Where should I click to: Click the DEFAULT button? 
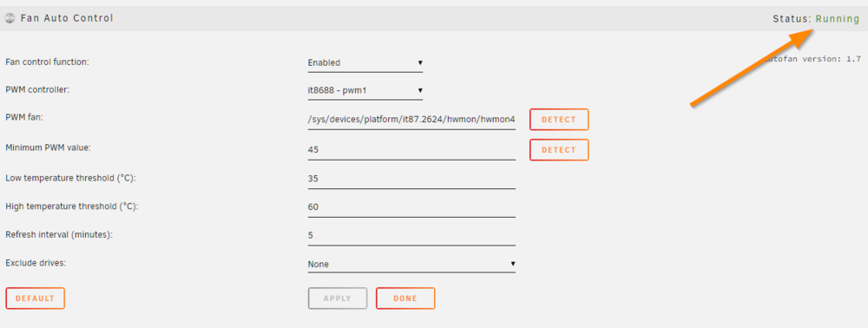coord(35,298)
